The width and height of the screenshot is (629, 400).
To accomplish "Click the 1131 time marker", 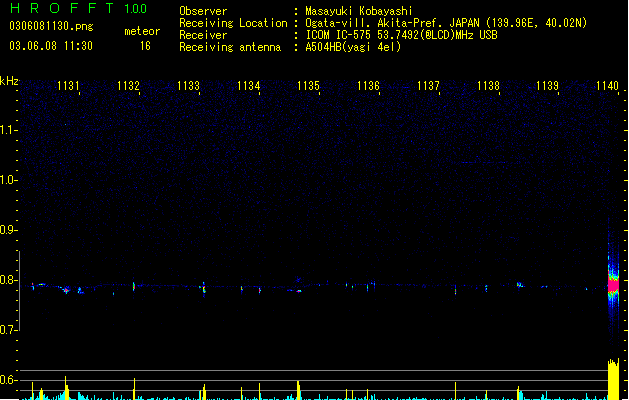I will click(x=68, y=85).
